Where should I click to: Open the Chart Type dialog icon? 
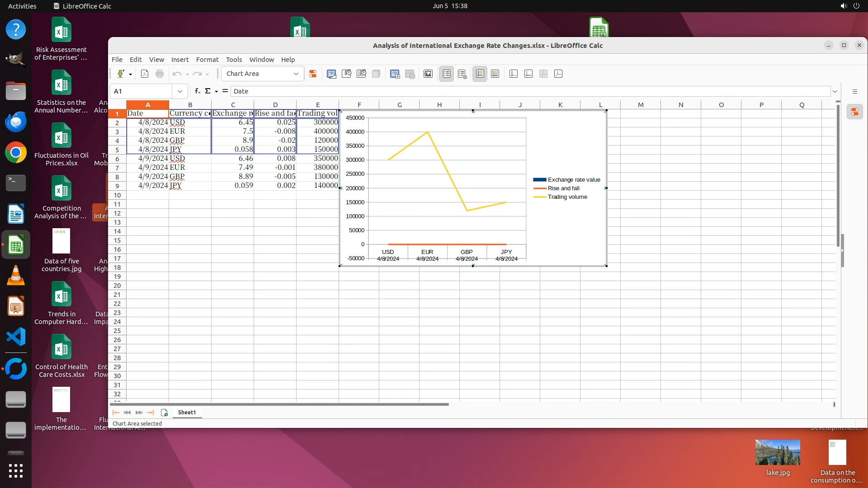(331, 74)
